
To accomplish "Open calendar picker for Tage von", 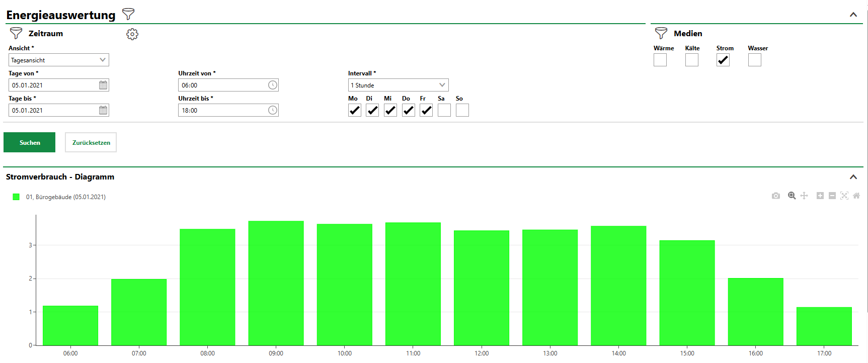I will click(x=103, y=85).
